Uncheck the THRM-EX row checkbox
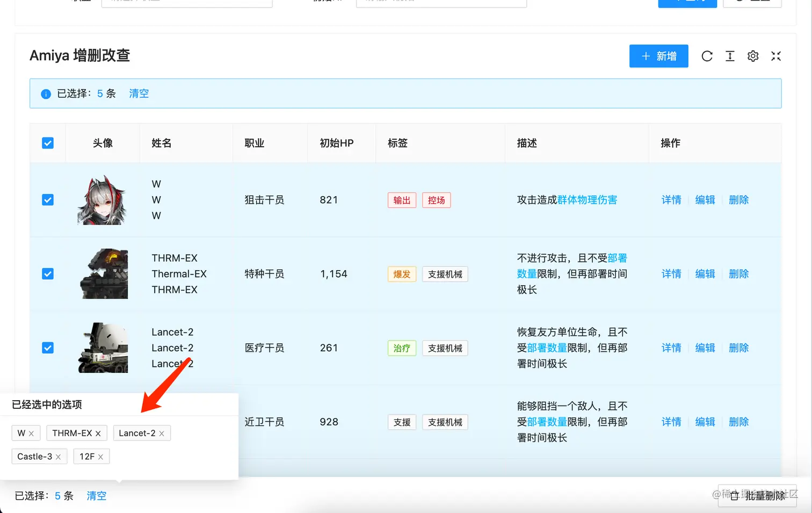Viewport: 812px width, 513px height. point(48,274)
